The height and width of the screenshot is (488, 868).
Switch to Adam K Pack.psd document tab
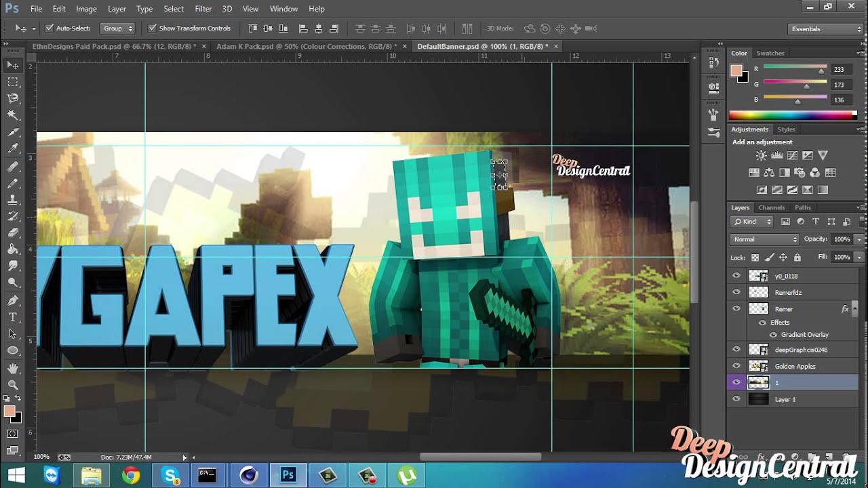[307, 46]
